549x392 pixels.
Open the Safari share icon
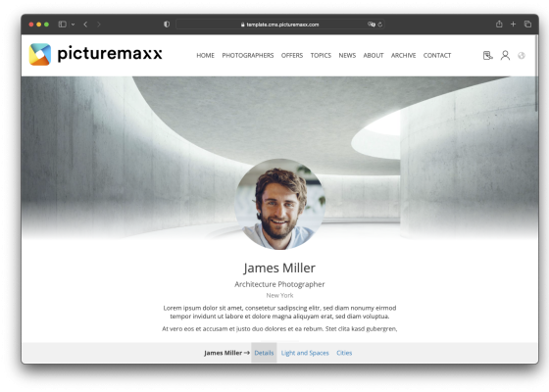point(499,24)
